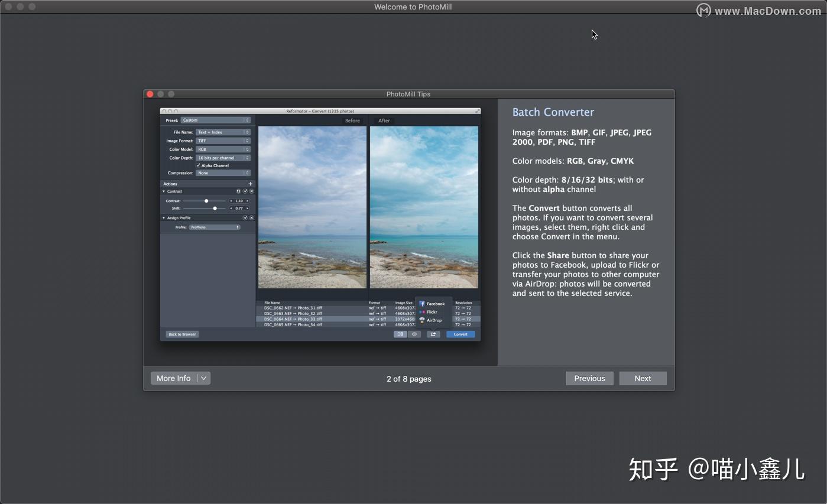Screen dimensions: 827x504
Task: Click the reset icon in the Contrast header
Action: (238, 191)
